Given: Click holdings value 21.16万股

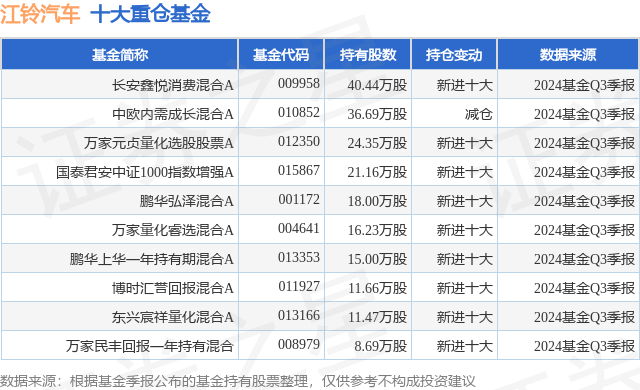Looking at the screenshot, I should coord(377,172).
